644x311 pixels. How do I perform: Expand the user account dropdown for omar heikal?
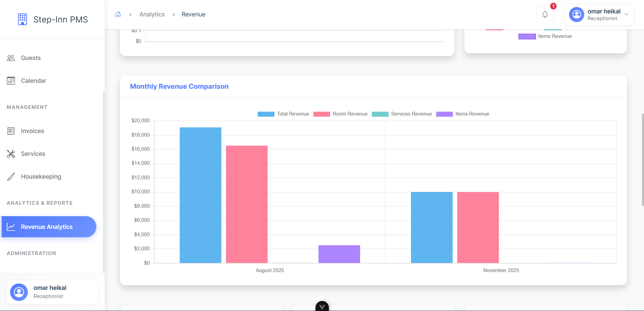(626, 14)
